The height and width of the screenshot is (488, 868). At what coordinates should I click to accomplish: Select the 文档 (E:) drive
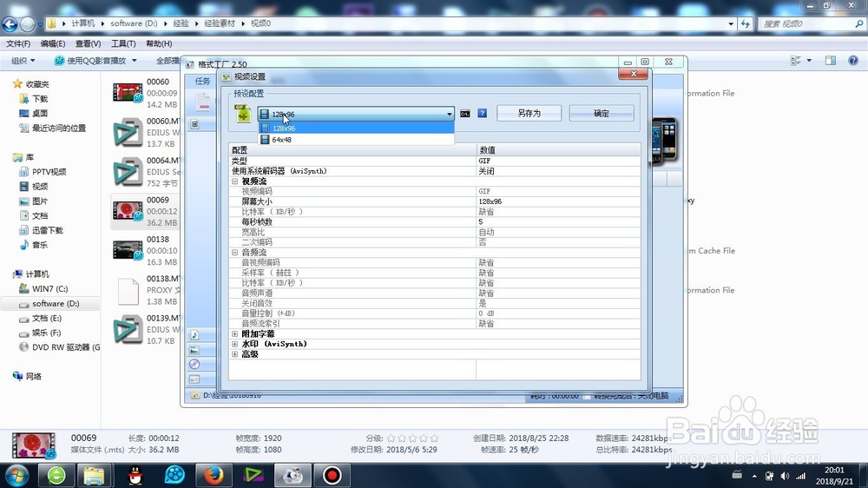[47, 318]
